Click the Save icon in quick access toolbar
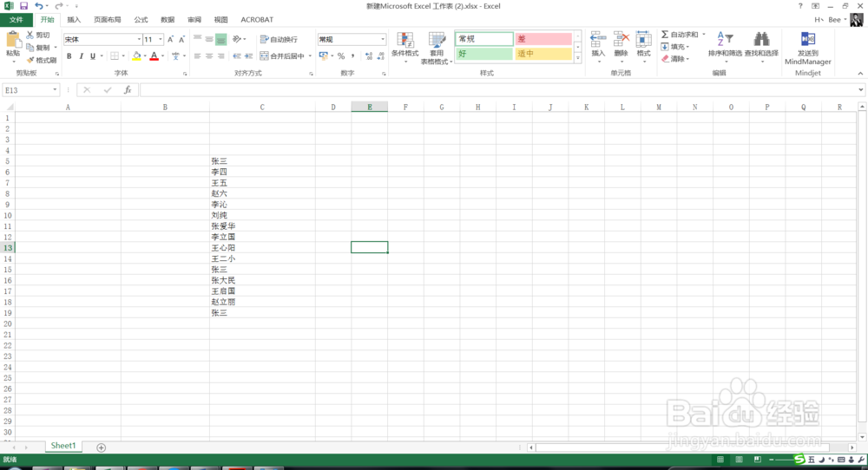Screen dimensions: 868x470 tap(23, 6)
